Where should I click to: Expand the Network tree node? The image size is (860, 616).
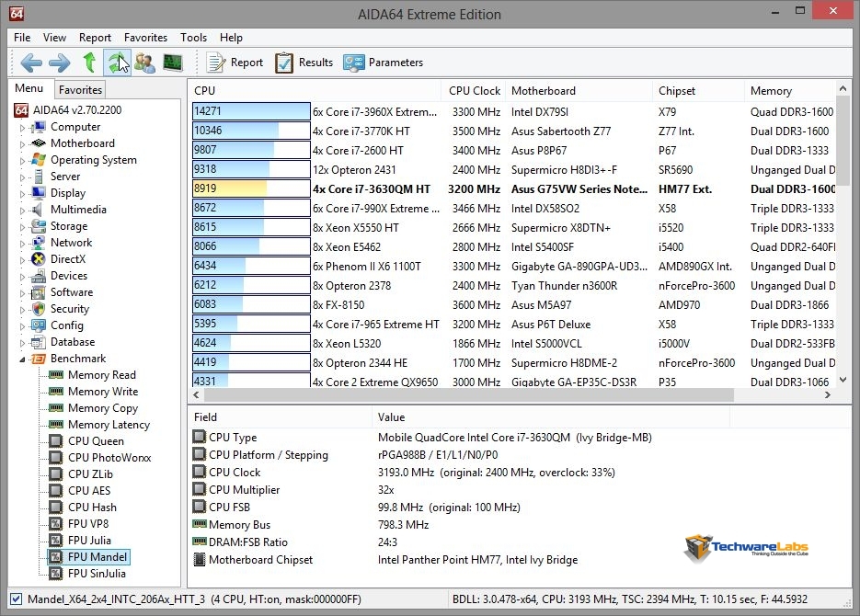(x=22, y=244)
